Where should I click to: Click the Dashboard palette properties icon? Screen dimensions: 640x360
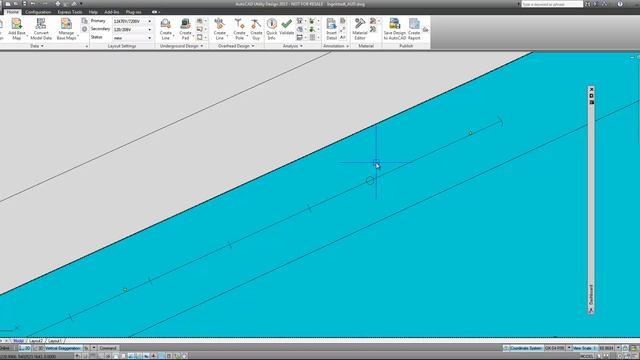coord(591,102)
